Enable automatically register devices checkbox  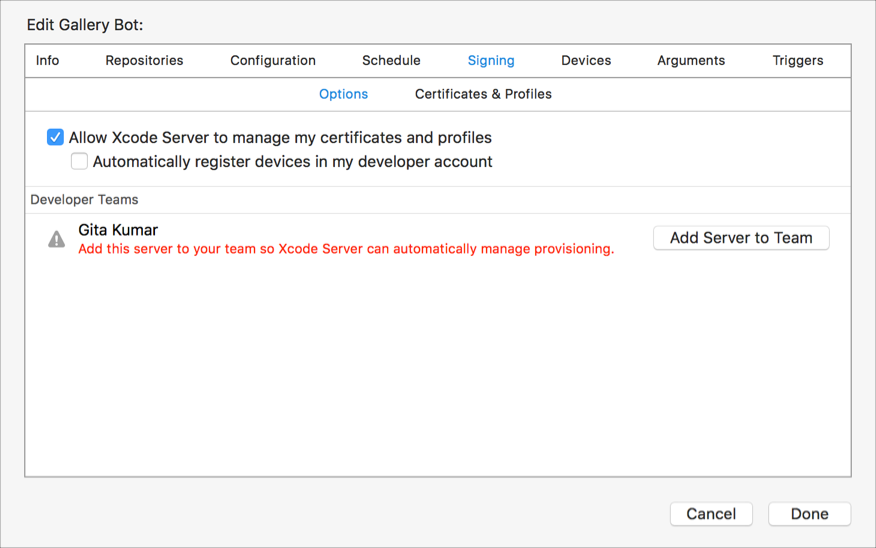[79, 162]
